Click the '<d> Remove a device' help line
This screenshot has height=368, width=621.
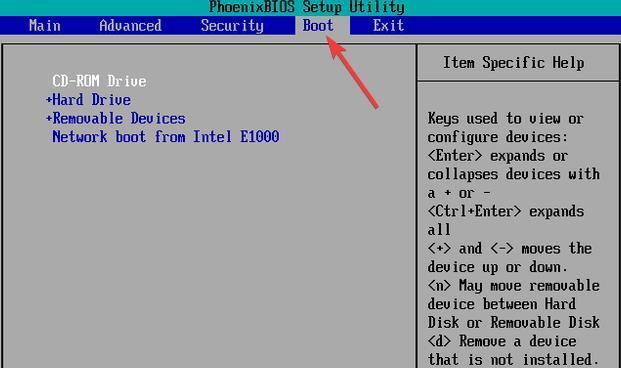(502, 341)
